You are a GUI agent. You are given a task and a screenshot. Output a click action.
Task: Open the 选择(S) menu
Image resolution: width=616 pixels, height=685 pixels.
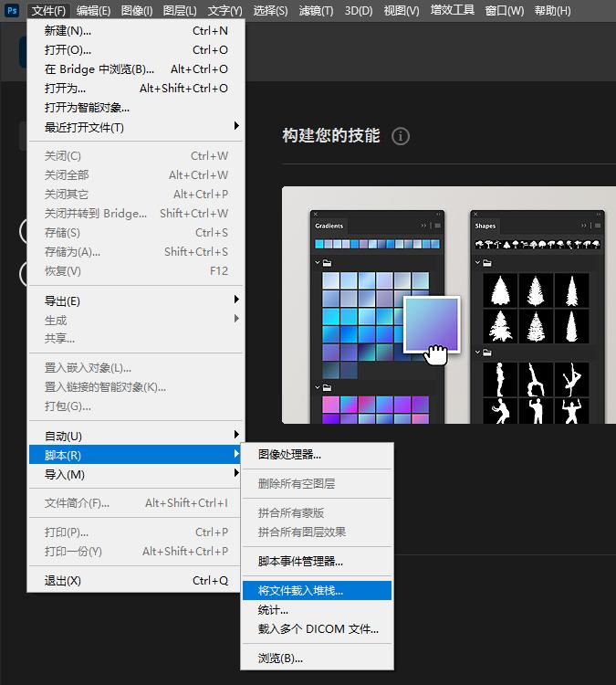(271, 10)
